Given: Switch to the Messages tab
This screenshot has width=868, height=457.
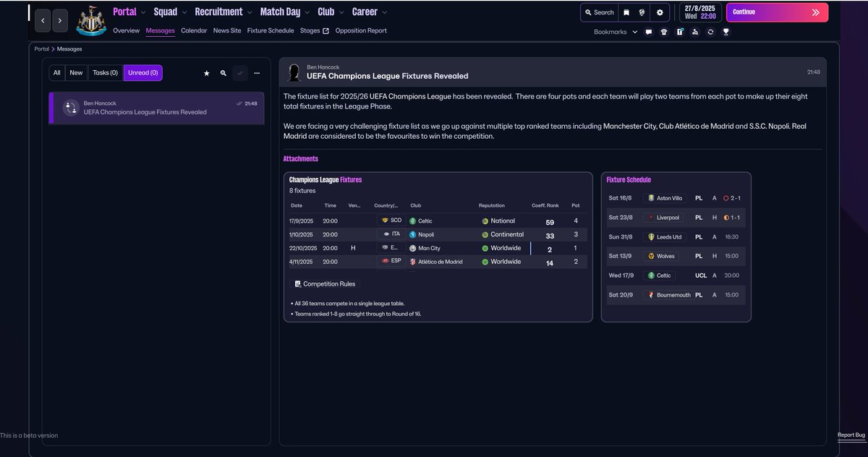Looking at the screenshot, I should pos(160,31).
